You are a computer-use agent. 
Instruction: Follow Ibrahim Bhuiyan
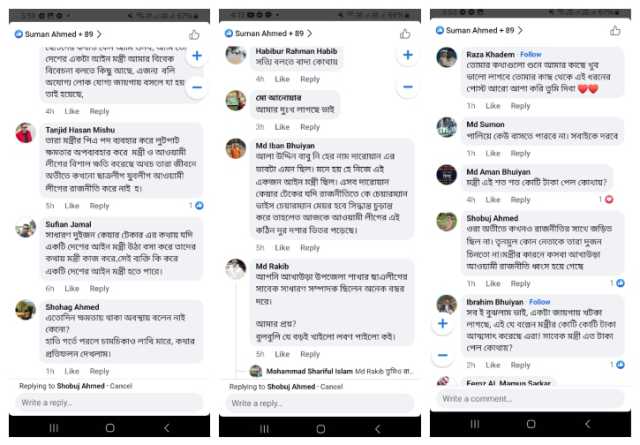click(540, 302)
